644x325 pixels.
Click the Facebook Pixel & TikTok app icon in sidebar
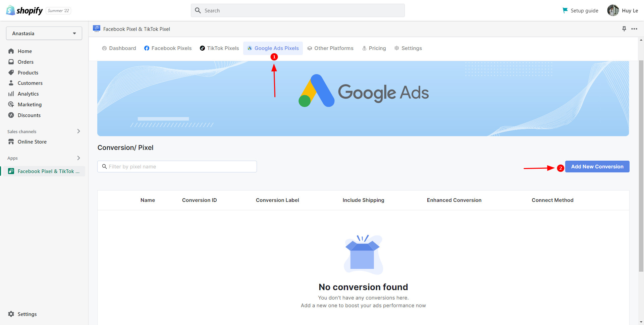(11, 171)
